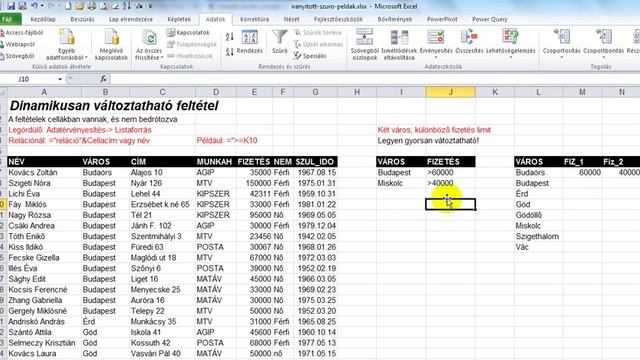This screenshot has height=360, width=640.
Task: Toggle the Szűrő filter funnel
Action: (x=280, y=42)
